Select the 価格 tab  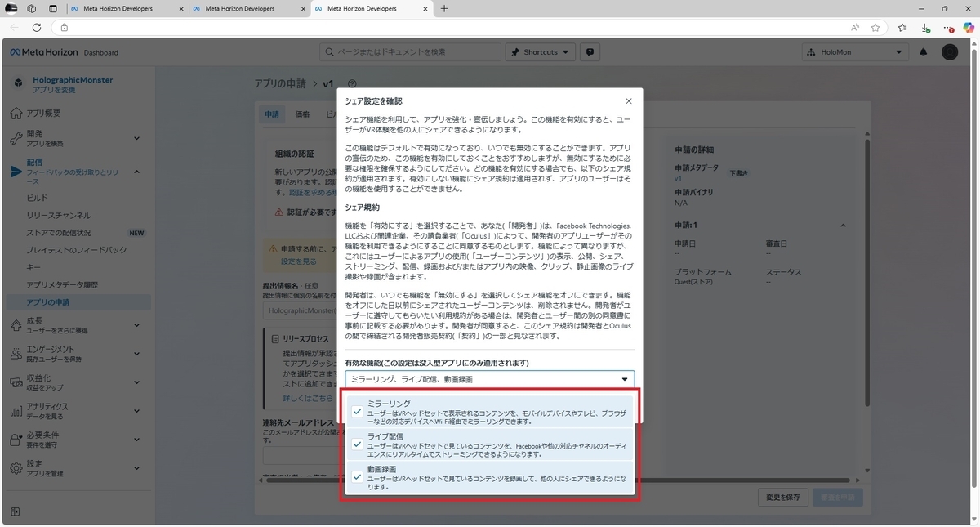tap(302, 114)
